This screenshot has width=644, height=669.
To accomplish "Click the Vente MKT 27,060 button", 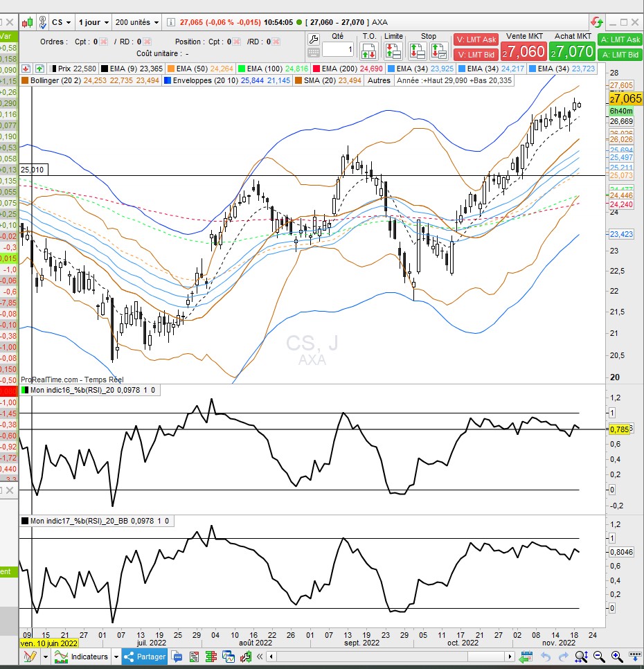I will coord(524,52).
